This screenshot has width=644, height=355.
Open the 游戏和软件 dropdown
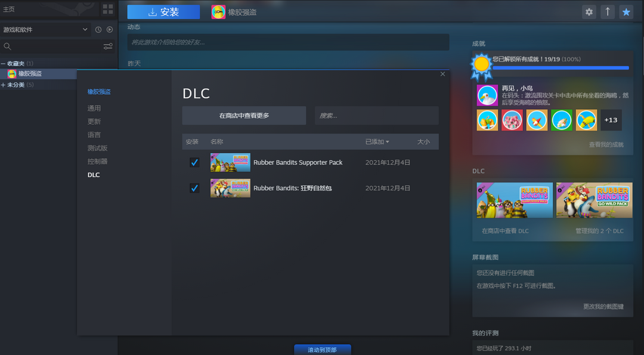pyautogui.click(x=45, y=30)
